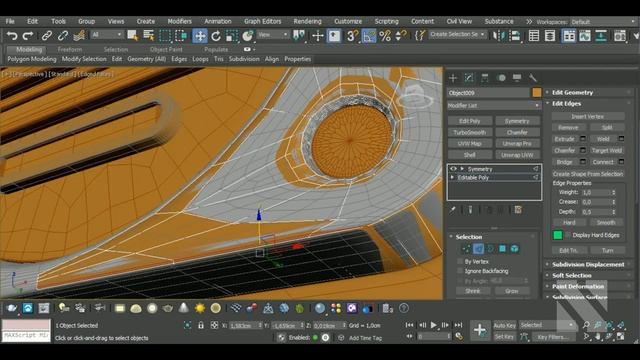The image size is (640, 360).
Task: Activate the Select and Scale tool
Action: click(232, 36)
